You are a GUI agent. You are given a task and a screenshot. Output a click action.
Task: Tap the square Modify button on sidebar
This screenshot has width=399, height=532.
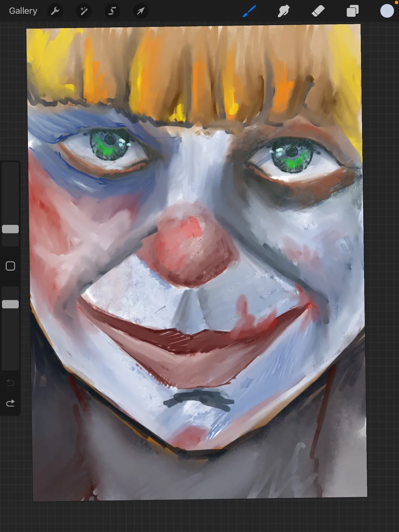point(10,266)
